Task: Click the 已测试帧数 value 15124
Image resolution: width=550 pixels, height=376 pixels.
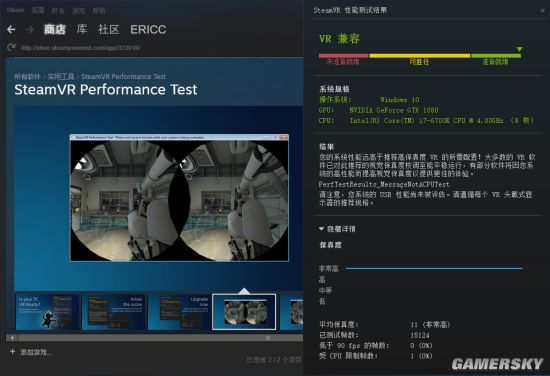Action: click(x=420, y=335)
